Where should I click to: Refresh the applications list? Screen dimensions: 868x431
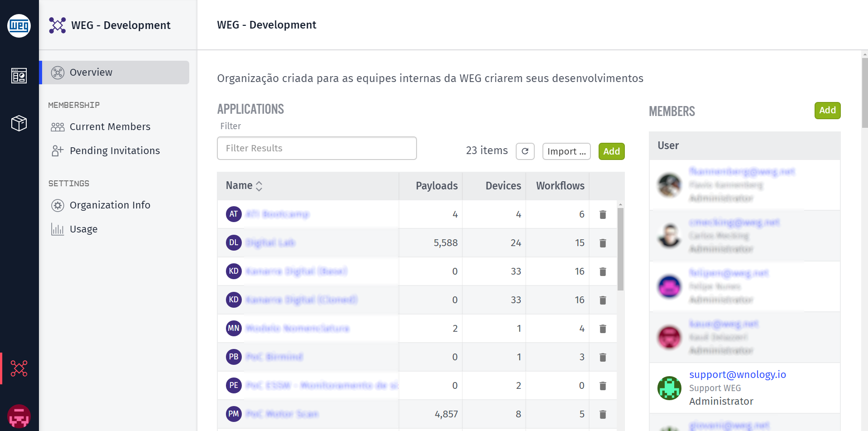525,151
